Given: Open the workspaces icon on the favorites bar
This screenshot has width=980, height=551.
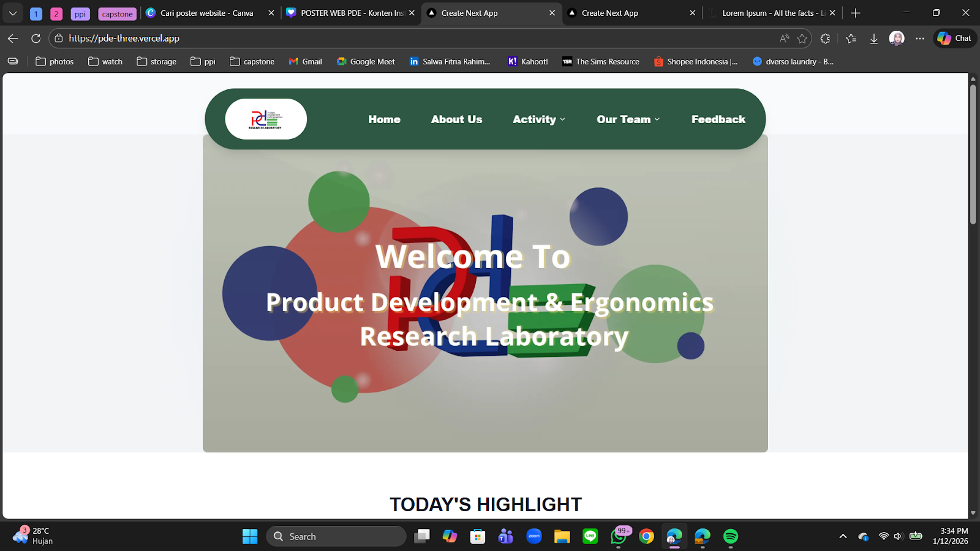Looking at the screenshot, I should click(x=13, y=61).
